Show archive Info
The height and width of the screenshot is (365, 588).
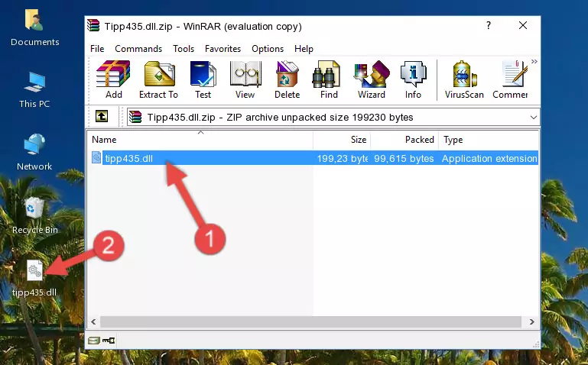(413, 79)
